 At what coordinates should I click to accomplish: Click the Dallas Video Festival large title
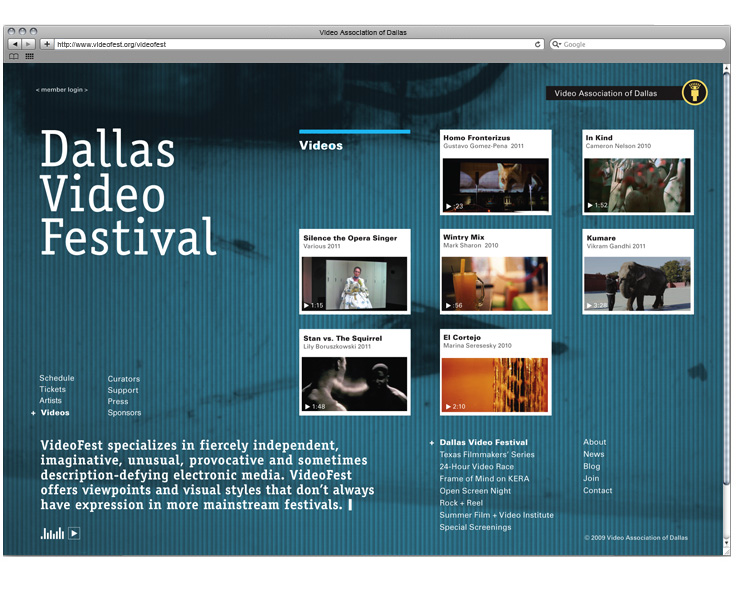click(x=128, y=193)
